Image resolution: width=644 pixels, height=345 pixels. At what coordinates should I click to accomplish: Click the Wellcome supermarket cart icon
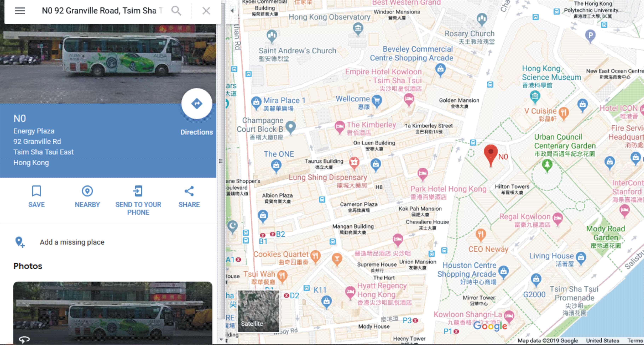pos(377,101)
